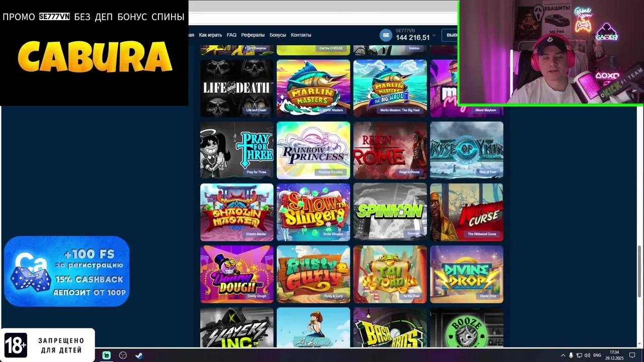The image size is (644, 362).
Task: Open the Life and Death game
Action: click(237, 88)
